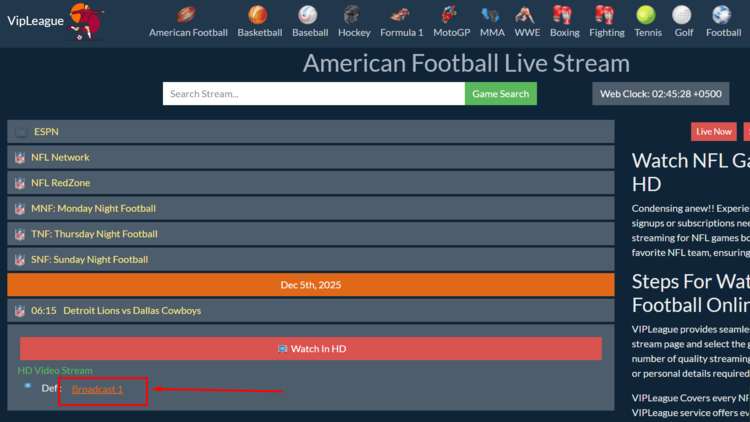This screenshot has height=422, width=750.
Task: Open the Broadcast 1 stream link
Action: (x=97, y=389)
